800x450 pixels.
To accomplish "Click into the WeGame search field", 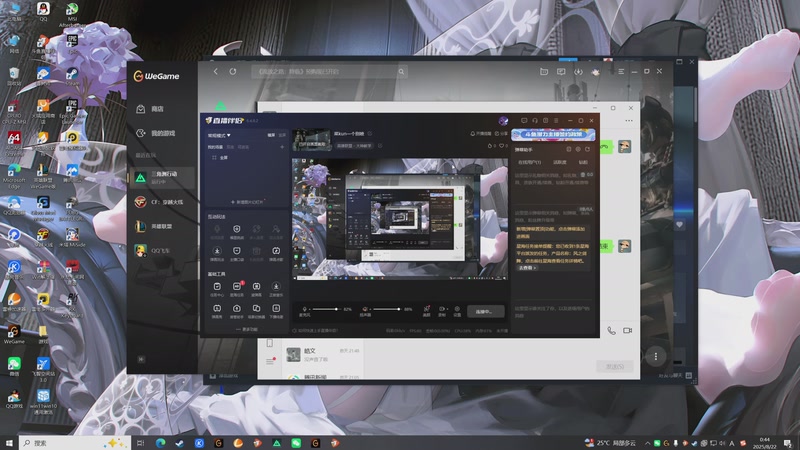I will click(x=329, y=71).
